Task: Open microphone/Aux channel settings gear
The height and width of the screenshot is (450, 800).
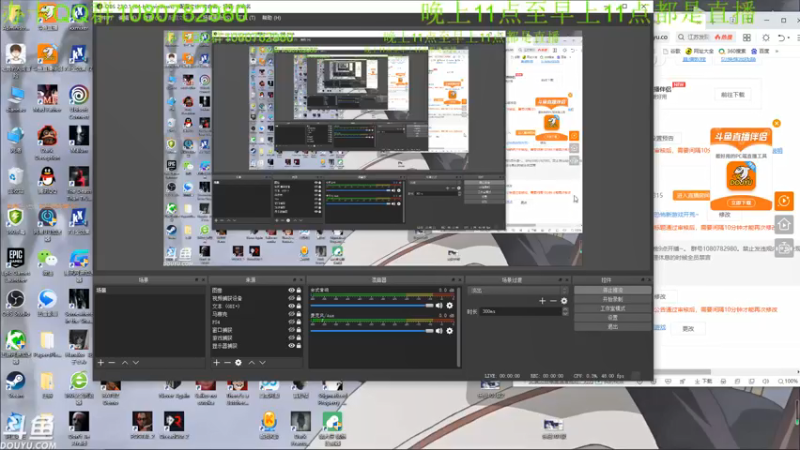Action: click(x=449, y=331)
